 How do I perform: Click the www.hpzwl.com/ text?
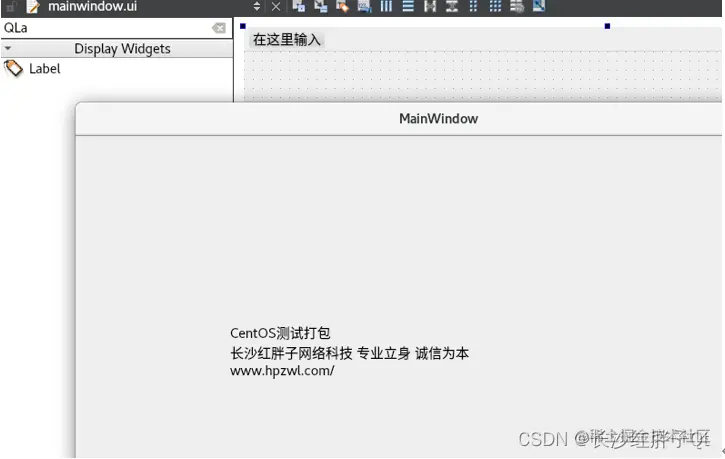click(282, 371)
